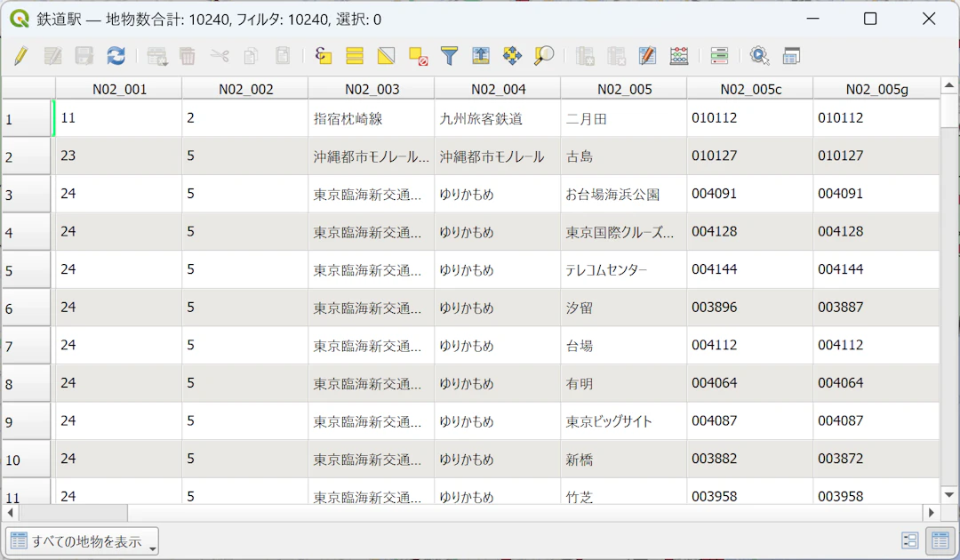
Task: Select row 6 by its row number
Action: point(27,308)
